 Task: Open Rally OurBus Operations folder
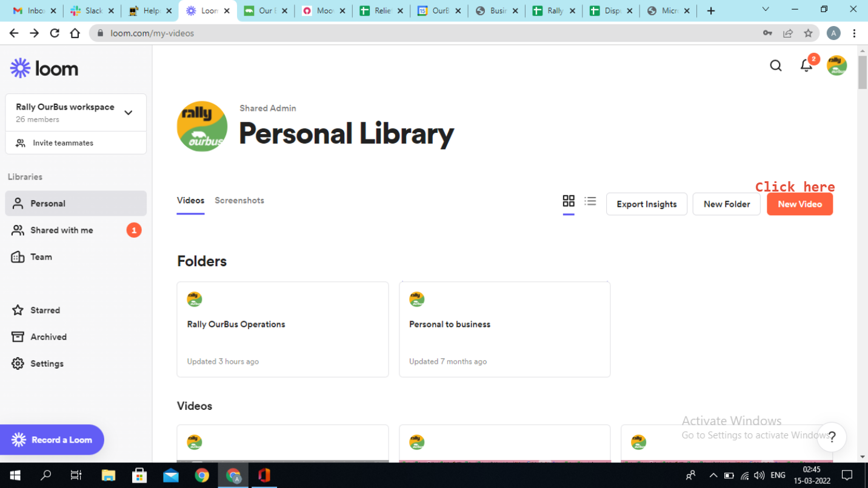click(282, 329)
